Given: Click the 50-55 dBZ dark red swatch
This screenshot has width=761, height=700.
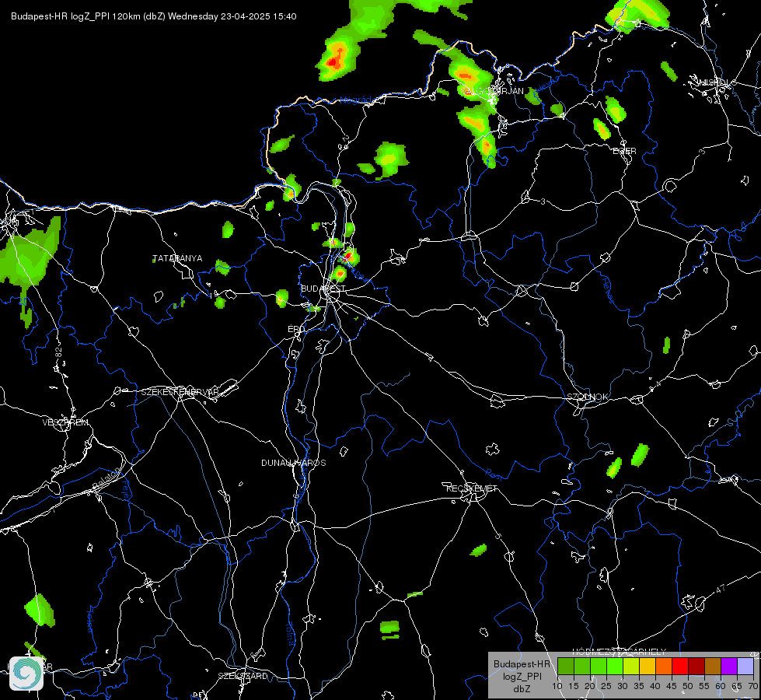Looking at the screenshot, I should click(x=696, y=666).
